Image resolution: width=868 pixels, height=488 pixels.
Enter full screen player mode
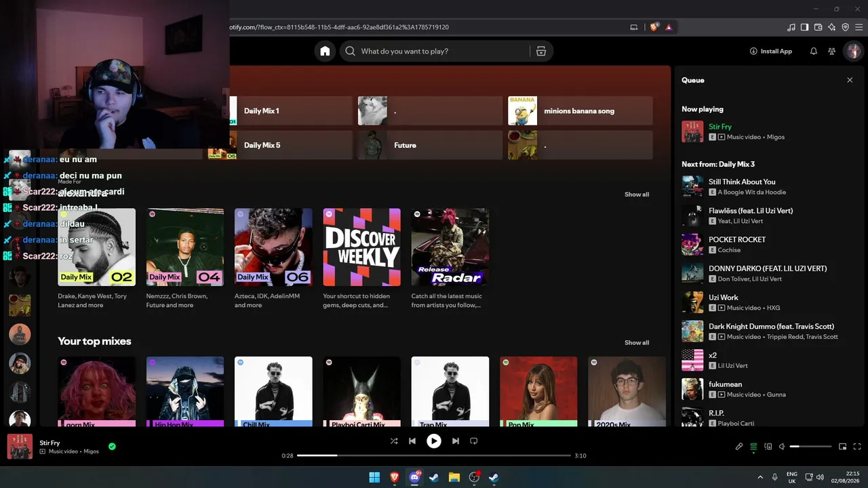(x=857, y=447)
